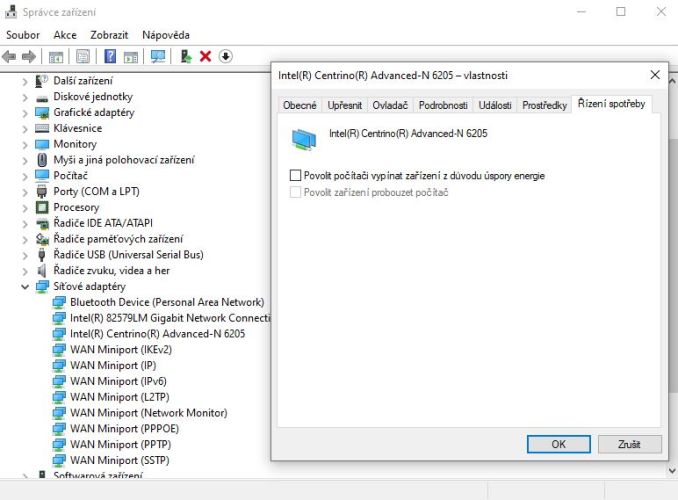
Task: Click the network adapter icon in properties dialog
Action: tap(304, 140)
